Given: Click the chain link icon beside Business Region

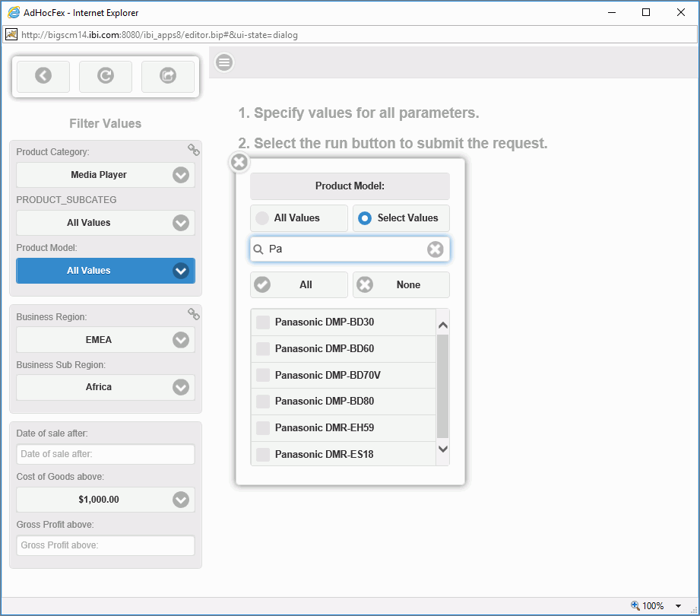Looking at the screenshot, I should click(x=193, y=314).
